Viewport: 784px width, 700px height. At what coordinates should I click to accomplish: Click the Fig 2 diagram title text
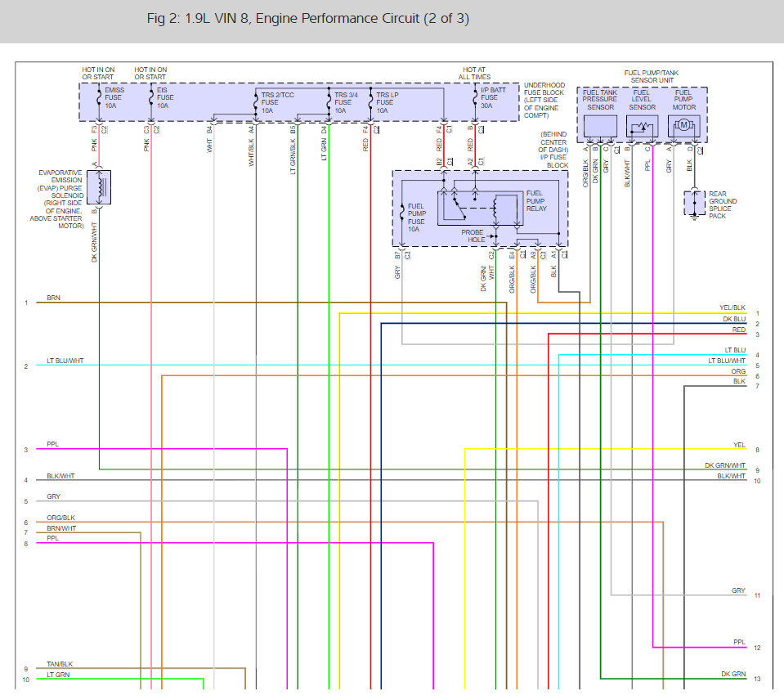(308, 19)
